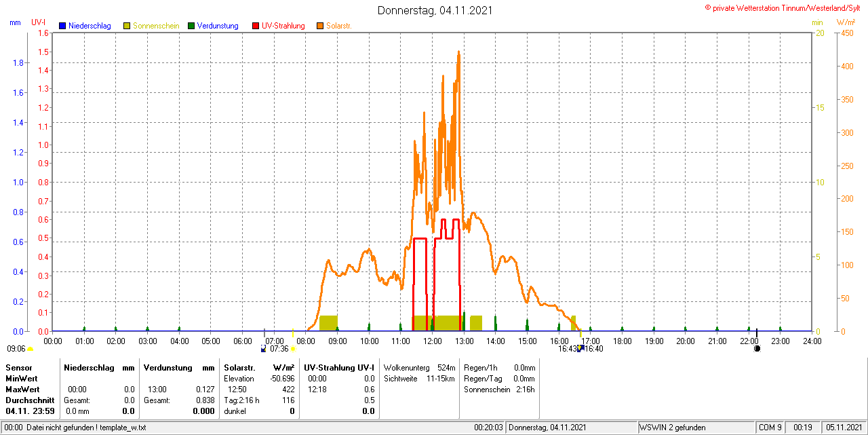868x435 pixels.
Task: Click the moon icon below the 22:00 axis
Action: click(x=757, y=349)
